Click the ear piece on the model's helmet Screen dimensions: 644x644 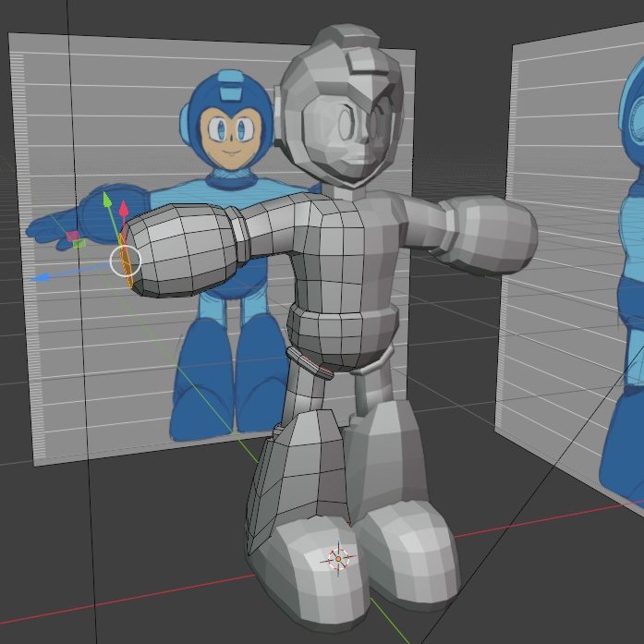coord(279,115)
